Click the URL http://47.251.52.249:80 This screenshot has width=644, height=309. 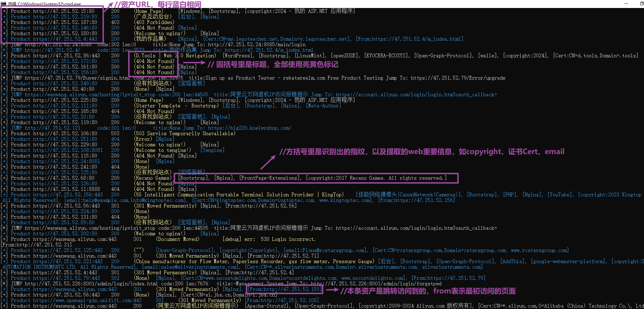[x=65, y=83]
